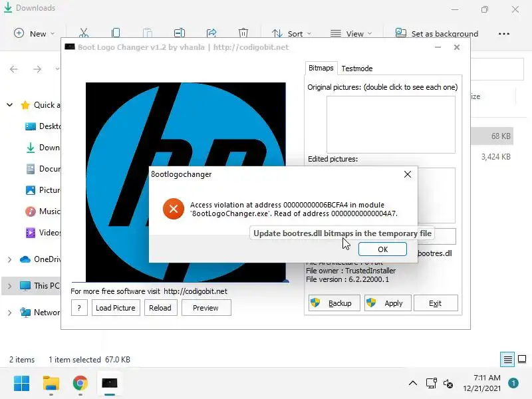This screenshot has width=532, height=399.
Task: Click the Cut scissors icon in Explorer
Action: click(84, 33)
